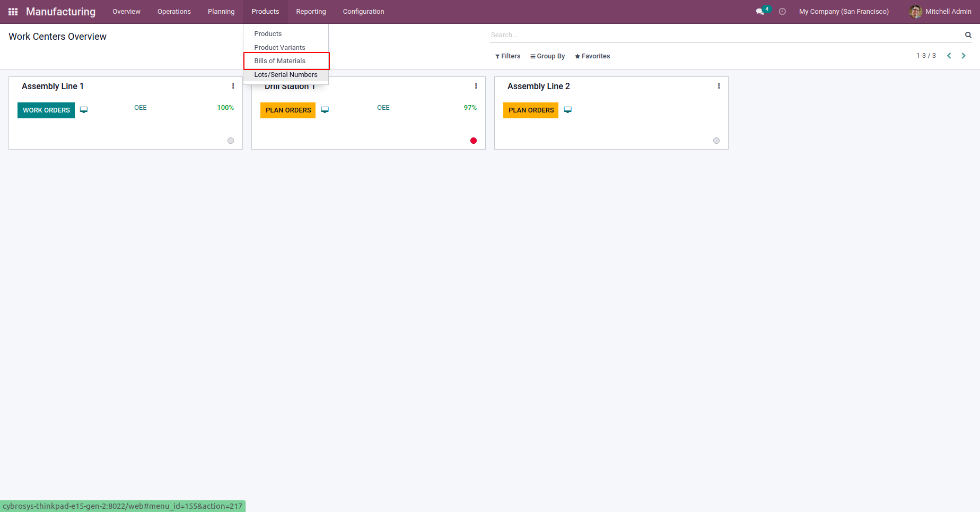
Task: Toggle the red status dot on Drill Station 1
Action: click(x=474, y=141)
